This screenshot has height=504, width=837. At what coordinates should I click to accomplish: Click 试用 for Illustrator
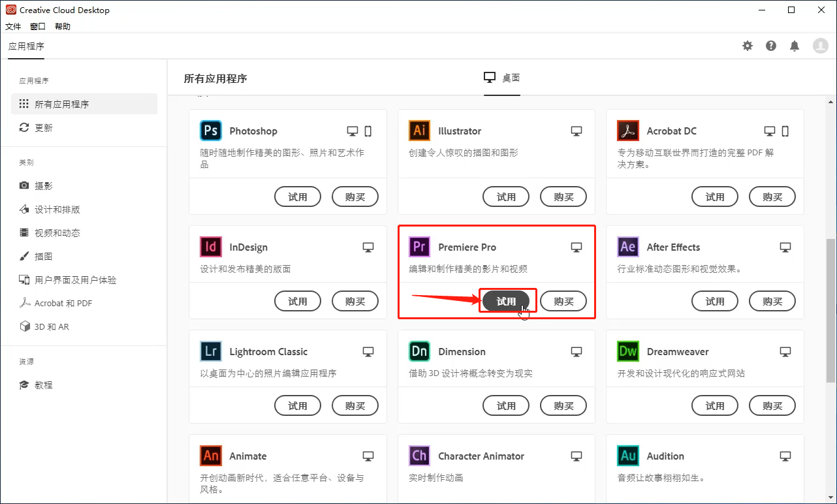coord(506,197)
